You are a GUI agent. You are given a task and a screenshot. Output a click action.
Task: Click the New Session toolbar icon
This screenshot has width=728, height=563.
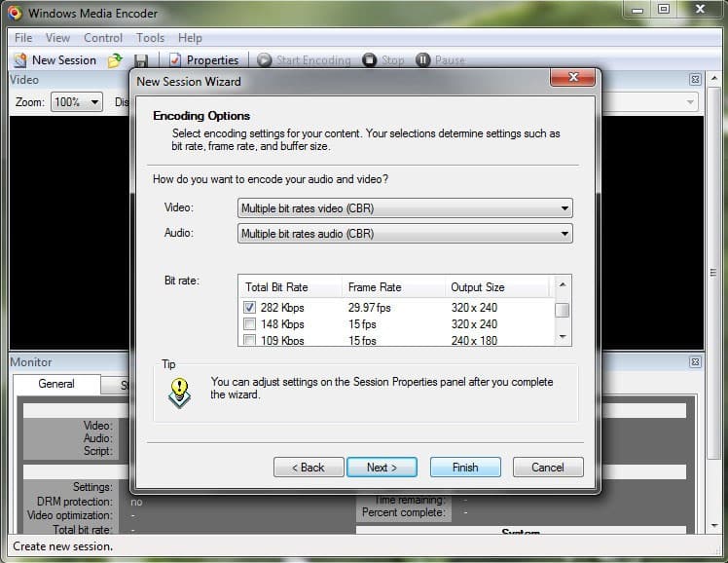[x=20, y=60]
